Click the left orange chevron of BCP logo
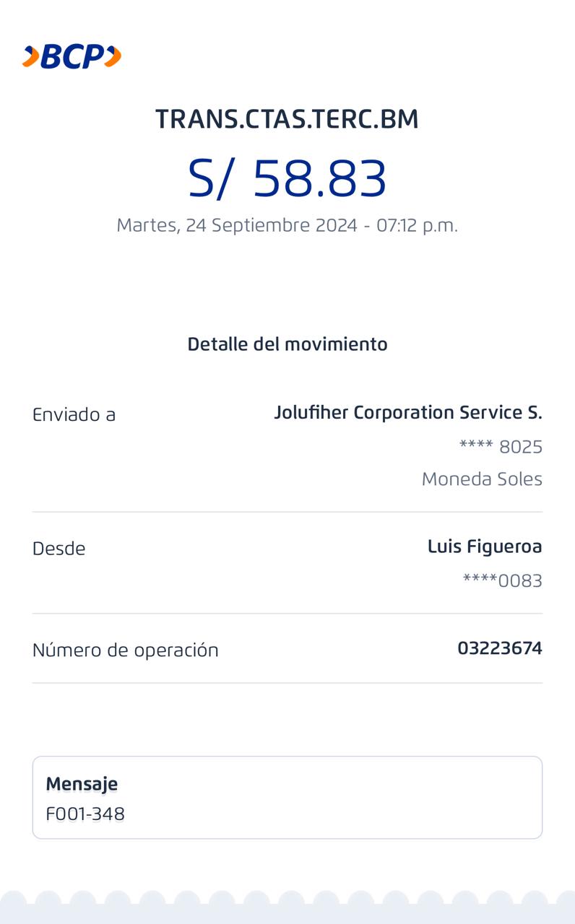Screen dimensions: 575x924 click(x=30, y=56)
